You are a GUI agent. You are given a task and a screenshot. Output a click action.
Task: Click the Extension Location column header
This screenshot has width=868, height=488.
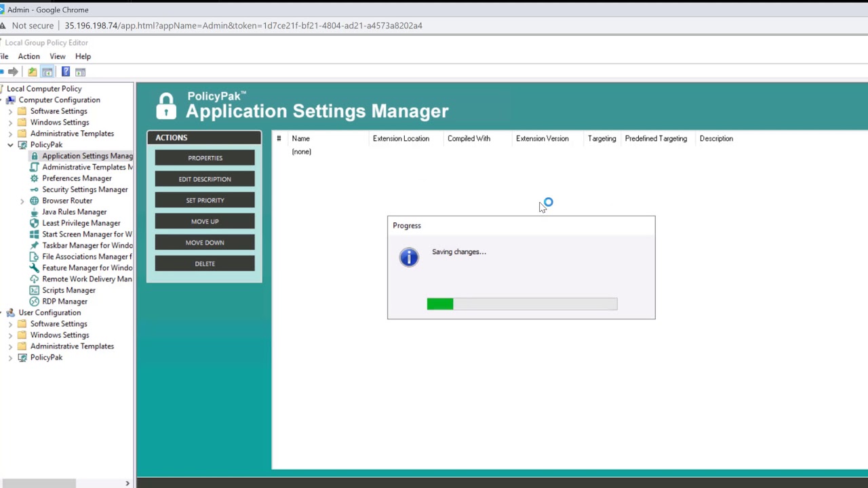tap(401, 138)
